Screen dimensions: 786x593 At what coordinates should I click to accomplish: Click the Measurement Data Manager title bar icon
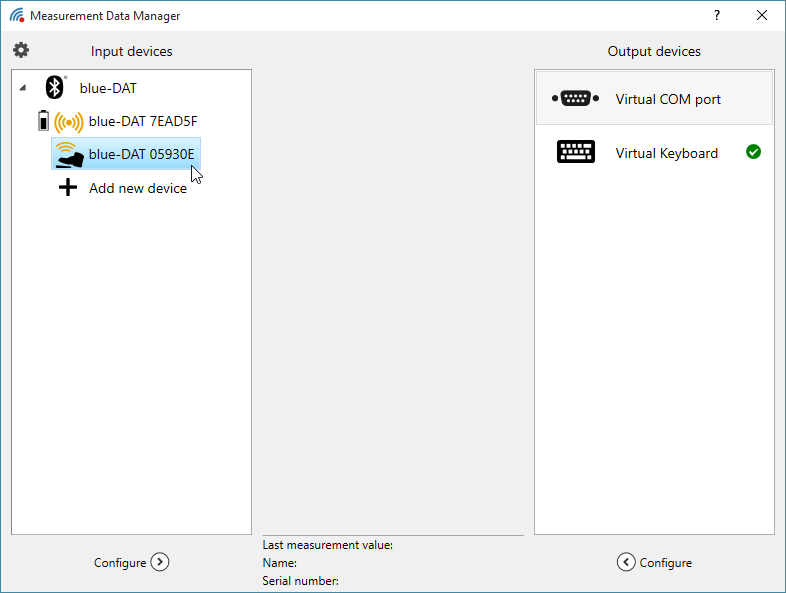pyautogui.click(x=16, y=16)
